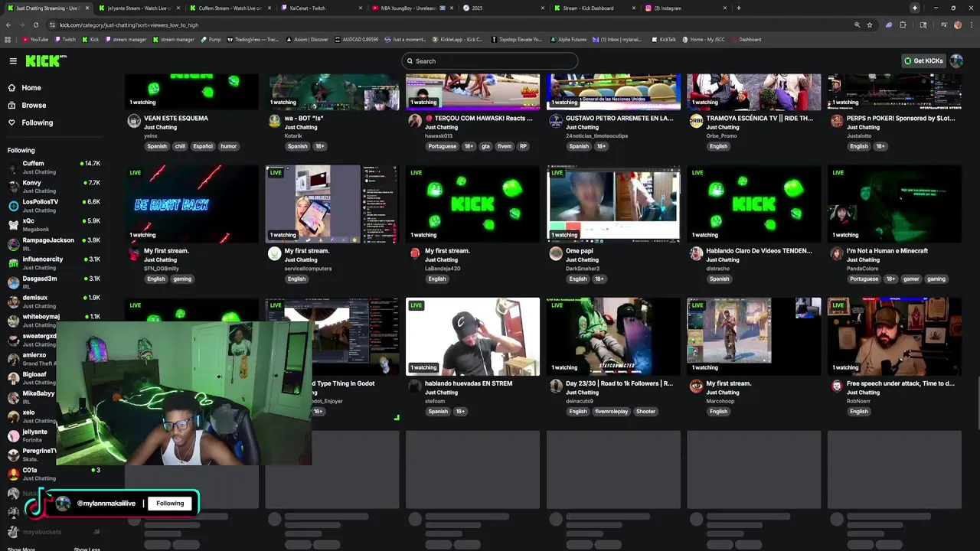The width and height of the screenshot is (980, 551).
Task: Bookmark this page with the star icon
Action: pyautogui.click(x=870, y=24)
